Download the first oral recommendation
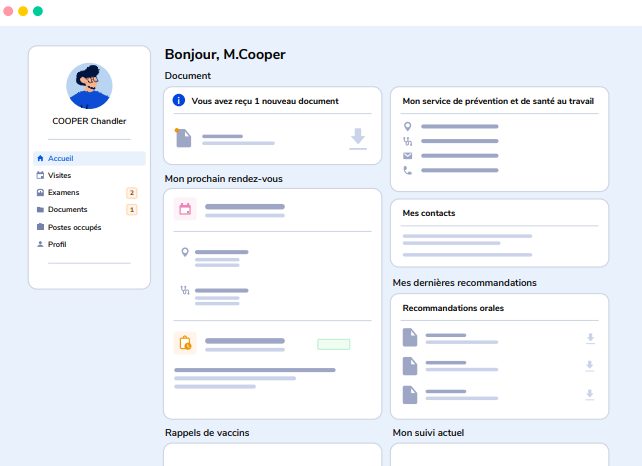 [590, 338]
